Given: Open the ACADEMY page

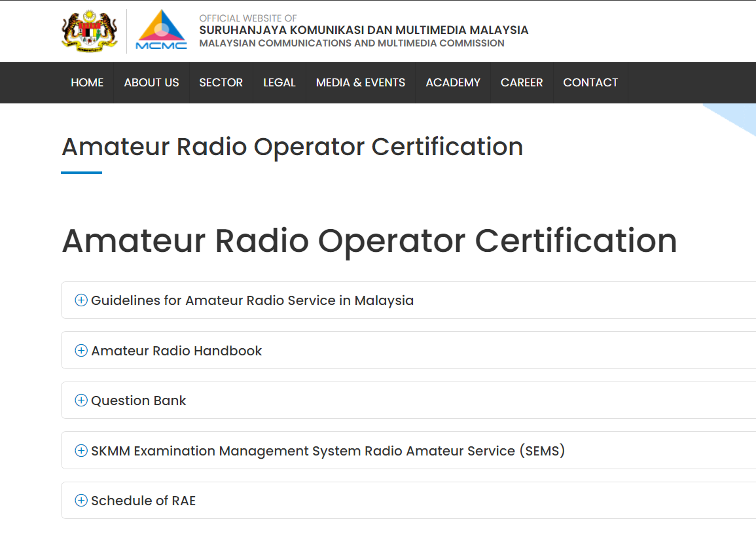Looking at the screenshot, I should [x=453, y=82].
